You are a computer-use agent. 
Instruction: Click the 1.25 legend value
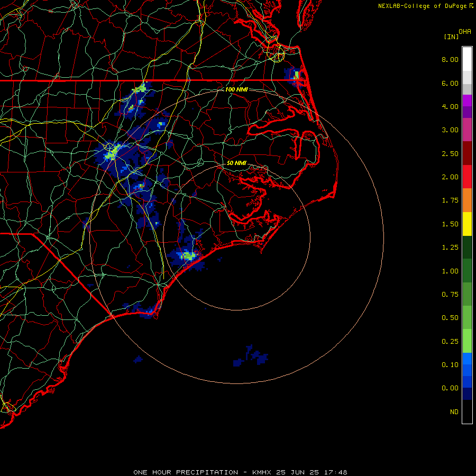click(x=450, y=248)
